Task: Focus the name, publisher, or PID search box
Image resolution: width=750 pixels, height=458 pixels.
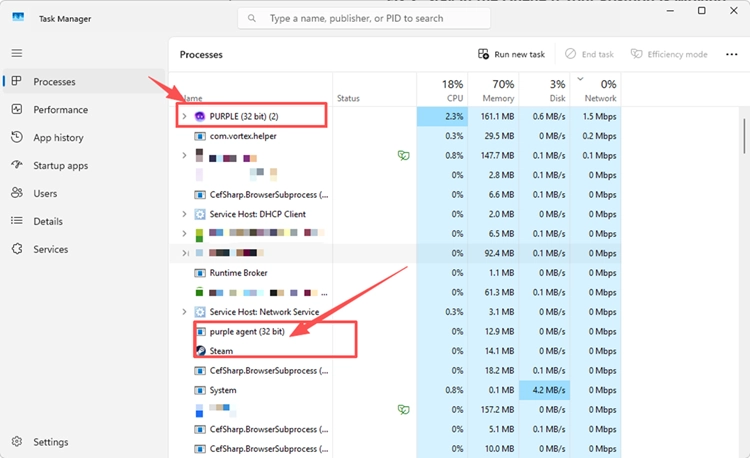Action: 364,19
